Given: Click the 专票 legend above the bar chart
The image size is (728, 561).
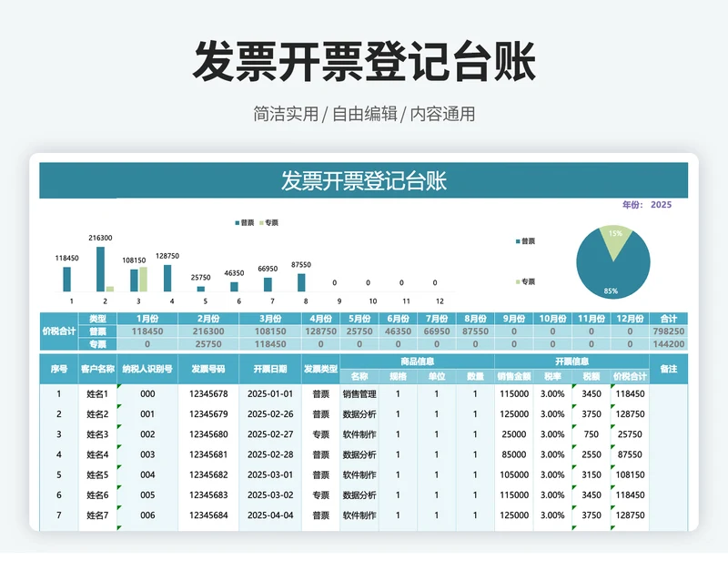Looking at the screenshot, I should coord(268,222).
